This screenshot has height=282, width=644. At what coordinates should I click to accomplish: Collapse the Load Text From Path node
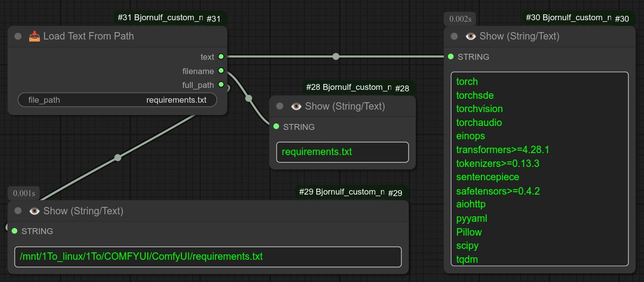[18, 37]
